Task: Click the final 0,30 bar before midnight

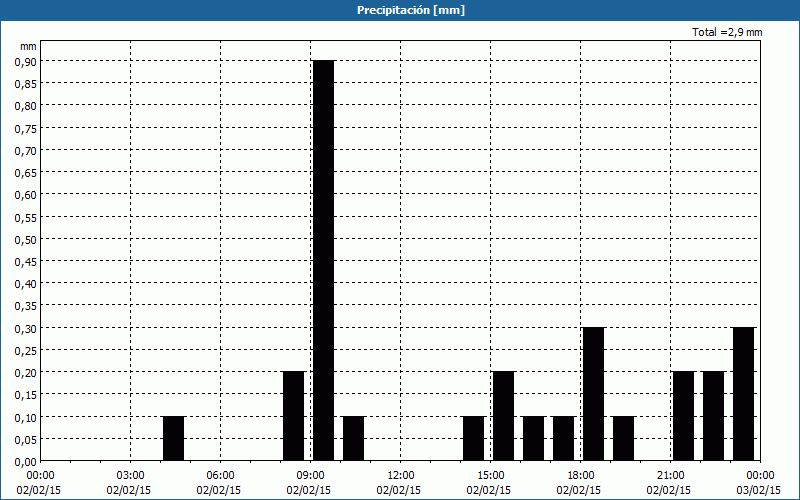Action: pos(743,394)
